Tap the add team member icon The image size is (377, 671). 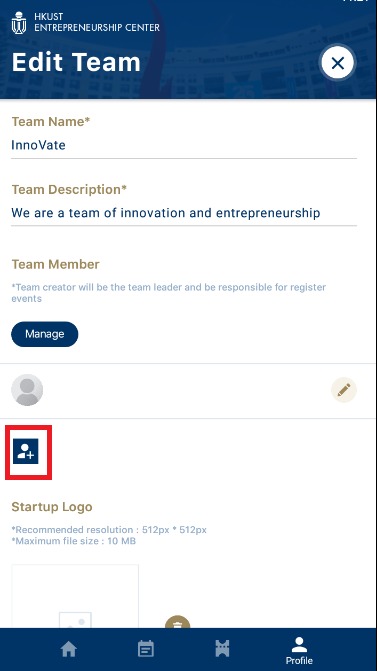(x=26, y=451)
